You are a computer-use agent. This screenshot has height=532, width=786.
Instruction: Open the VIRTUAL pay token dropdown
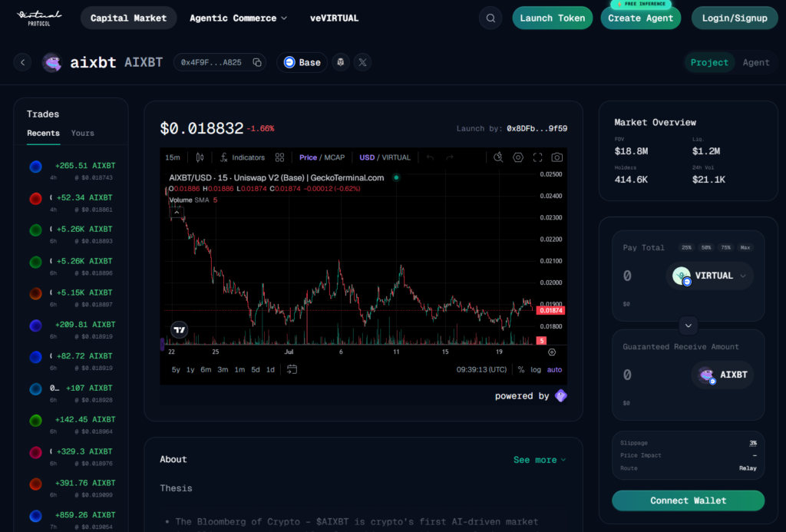tap(710, 276)
